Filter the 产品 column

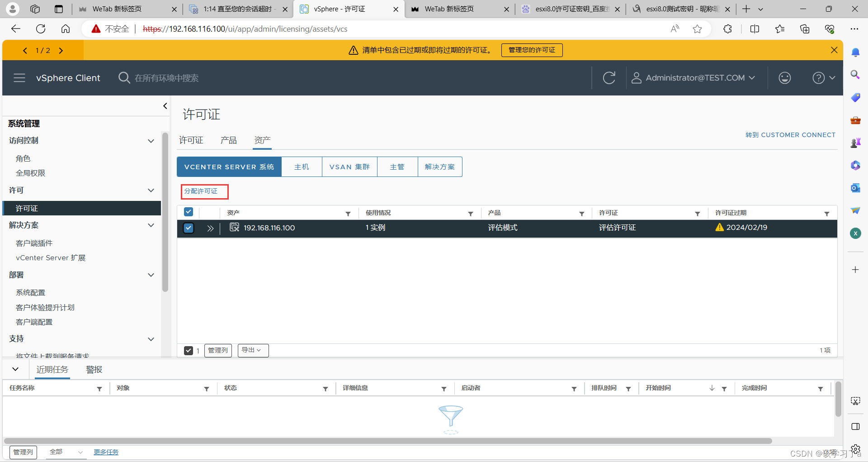tap(582, 214)
